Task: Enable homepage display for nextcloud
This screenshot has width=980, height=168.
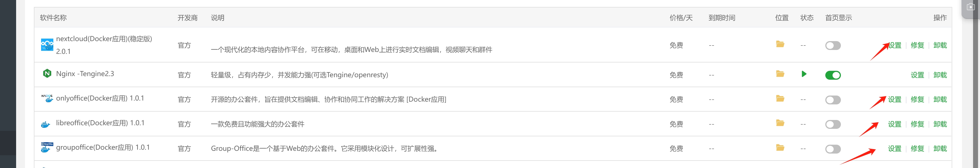Action: (833, 46)
